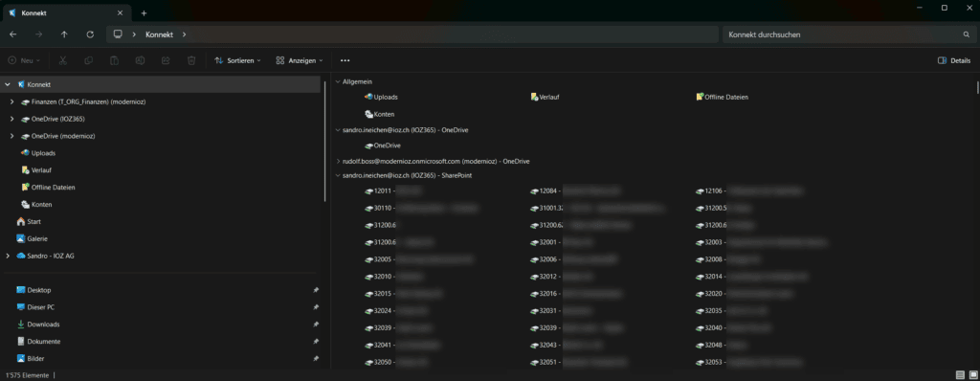Click the Copy toolbar icon
Viewport: 980px width, 381px height.
(88, 60)
